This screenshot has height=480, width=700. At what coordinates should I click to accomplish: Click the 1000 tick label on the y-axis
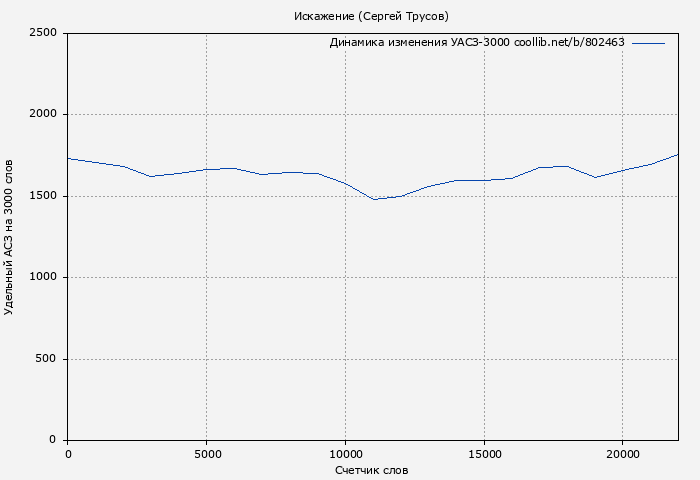[x=46, y=278]
